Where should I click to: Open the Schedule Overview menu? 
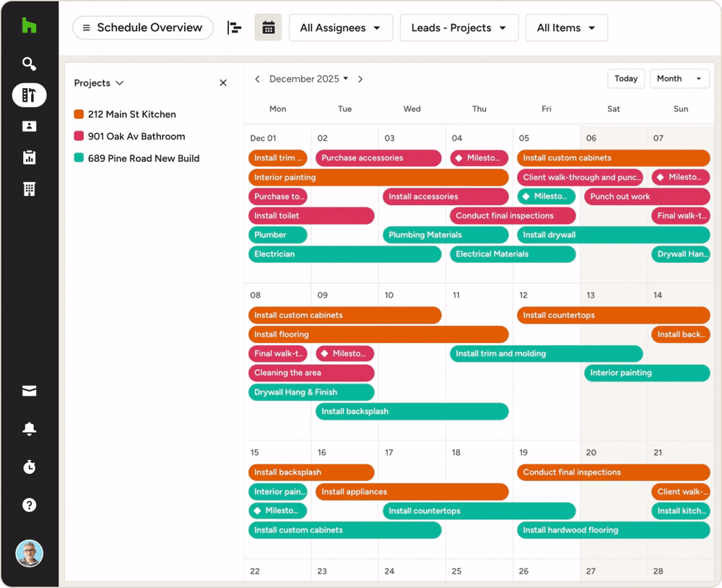(143, 28)
